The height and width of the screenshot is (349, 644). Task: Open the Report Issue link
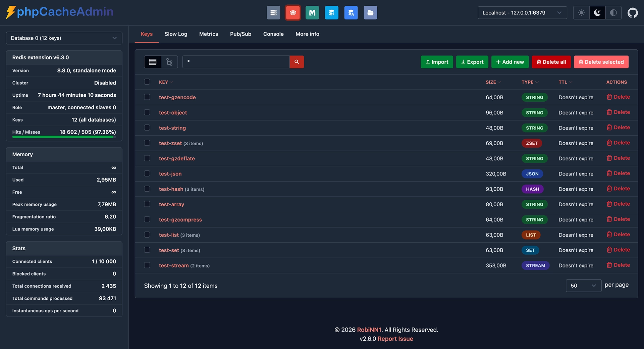point(395,339)
